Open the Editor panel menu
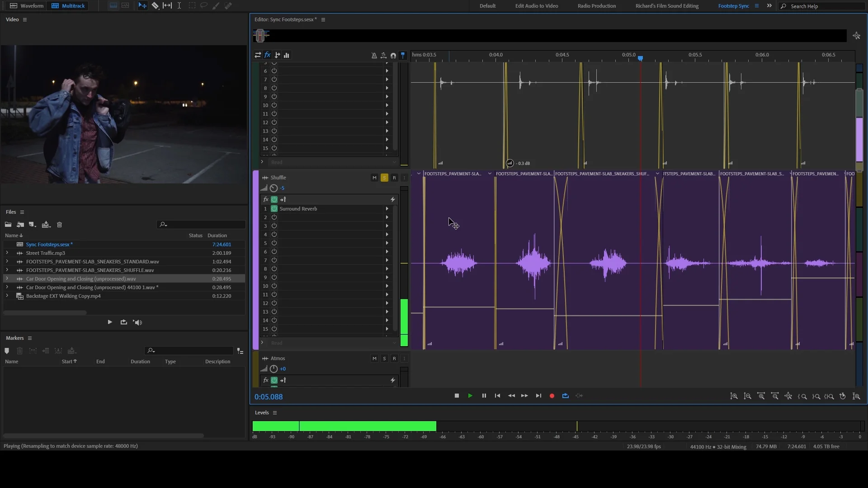This screenshot has height=488, width=868. pyautogui.click(x=323, y=19)
